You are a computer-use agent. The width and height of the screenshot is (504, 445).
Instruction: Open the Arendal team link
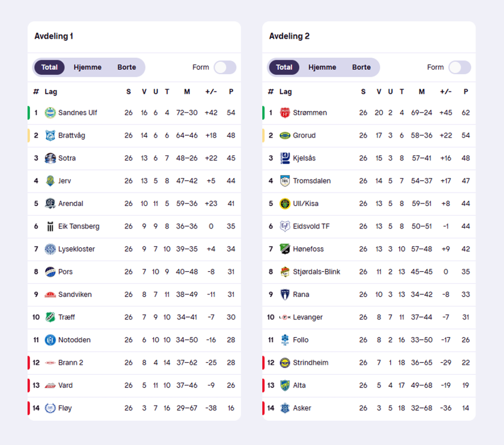[71, 204]
